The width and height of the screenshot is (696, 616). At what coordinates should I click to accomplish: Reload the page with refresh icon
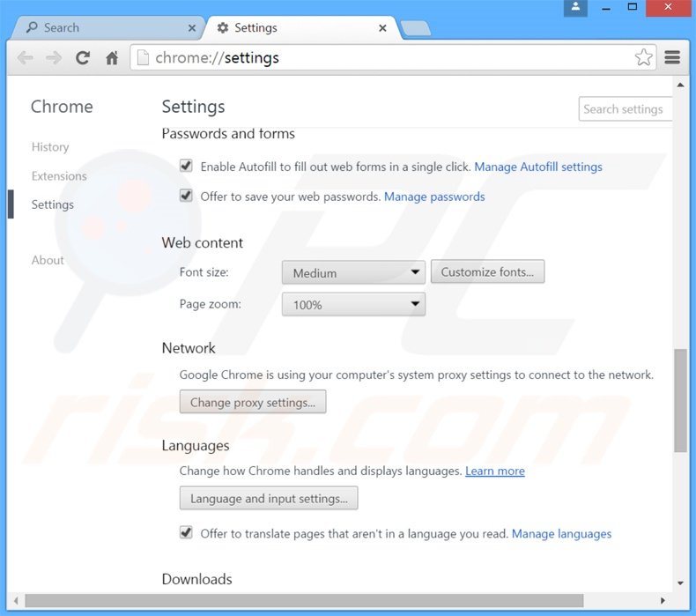(x=83, y=58)
